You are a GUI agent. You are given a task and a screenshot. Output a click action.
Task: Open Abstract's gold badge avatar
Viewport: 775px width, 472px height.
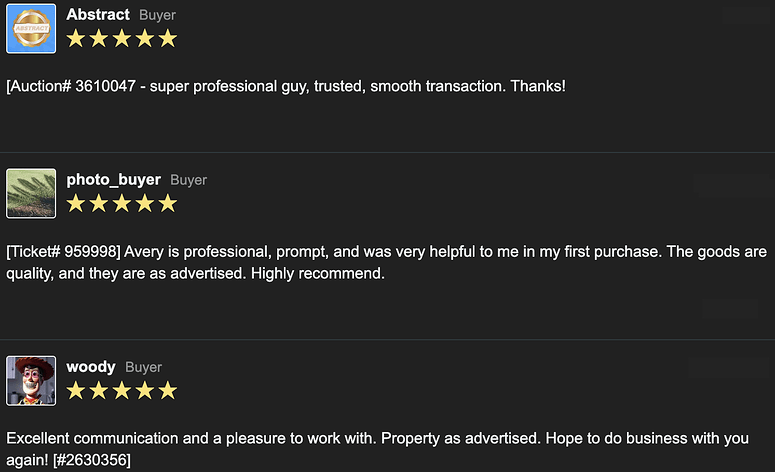pyautogui.click(x=31, y=28)
